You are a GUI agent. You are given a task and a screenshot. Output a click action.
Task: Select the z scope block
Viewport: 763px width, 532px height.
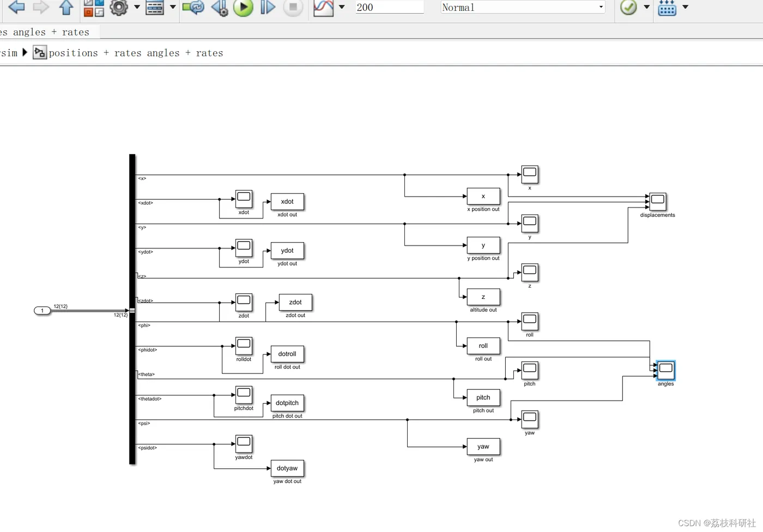[530, 272]
